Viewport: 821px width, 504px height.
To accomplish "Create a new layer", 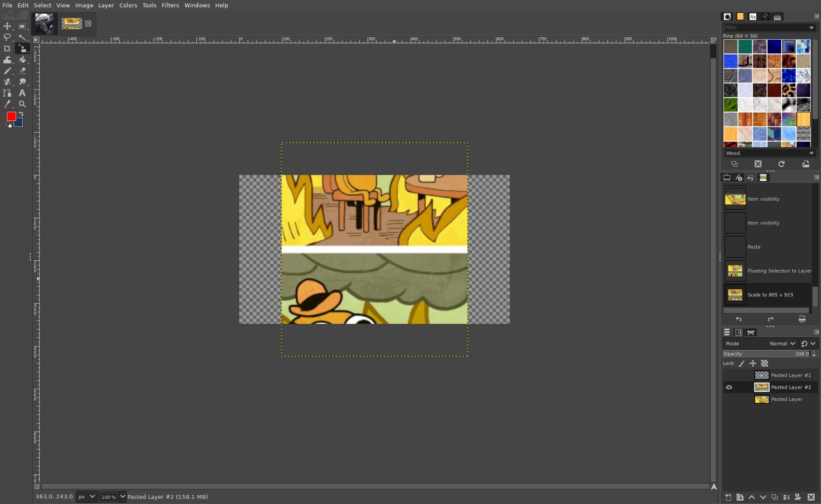I will tap(728, 497).
